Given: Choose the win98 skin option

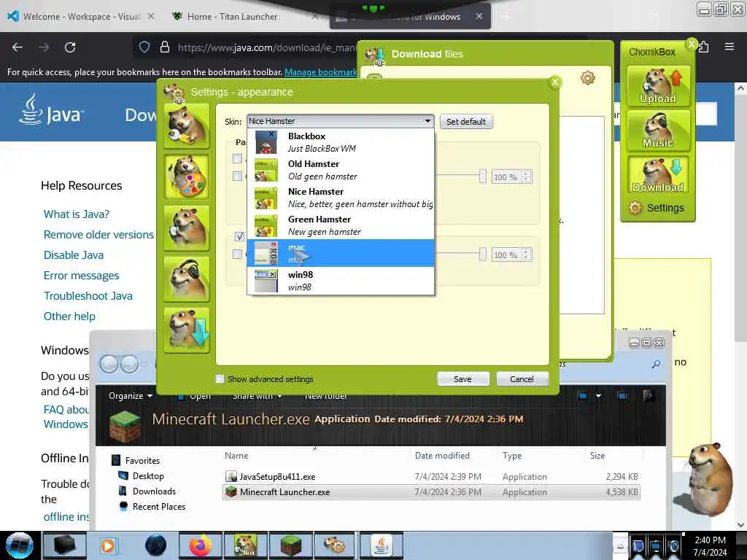Looking at the screenshot, I should coord(341,281).
